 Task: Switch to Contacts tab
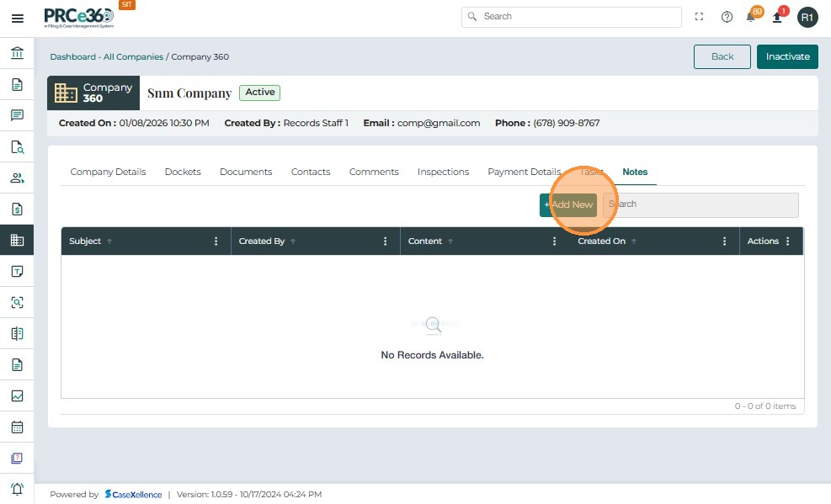pos(311,172)
